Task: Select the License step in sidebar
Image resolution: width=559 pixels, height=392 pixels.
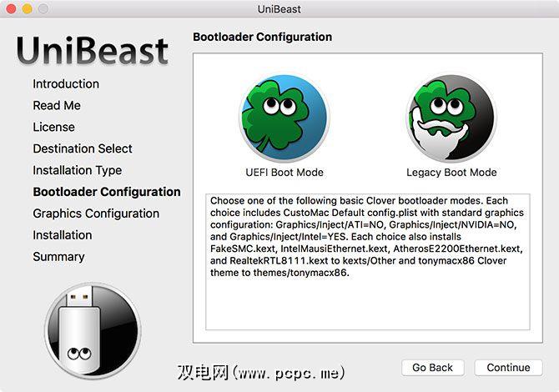Action: coord(53,128)
